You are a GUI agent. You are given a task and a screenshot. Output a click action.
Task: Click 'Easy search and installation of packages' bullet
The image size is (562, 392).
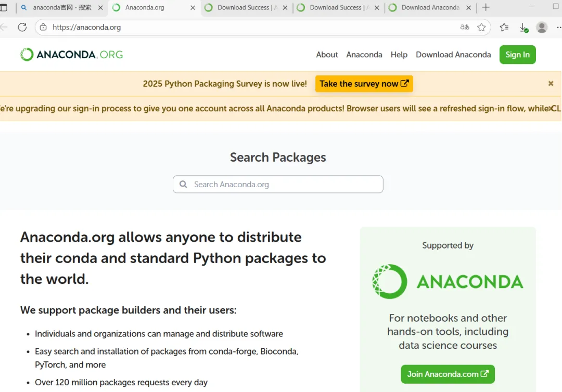(167, 358)
